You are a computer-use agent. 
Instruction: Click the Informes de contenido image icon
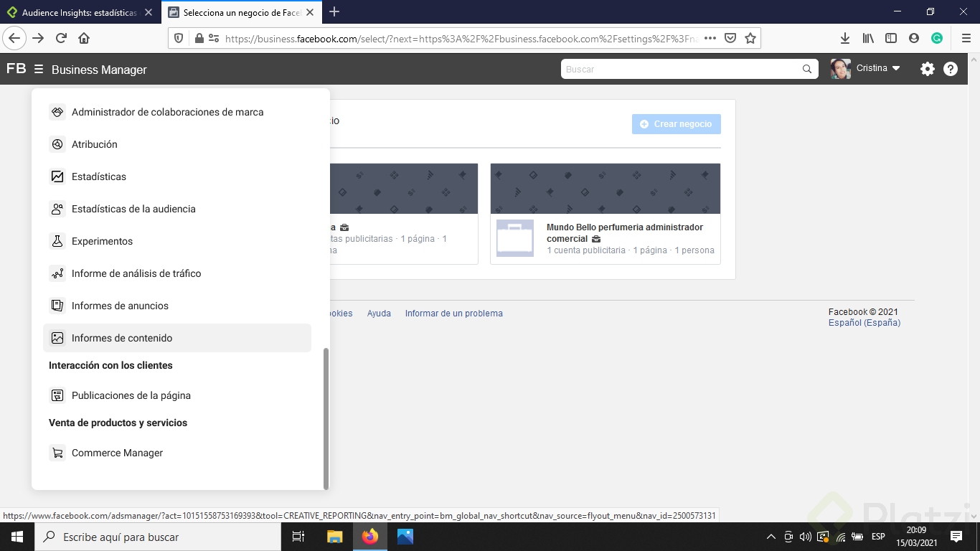pos(57,338)
